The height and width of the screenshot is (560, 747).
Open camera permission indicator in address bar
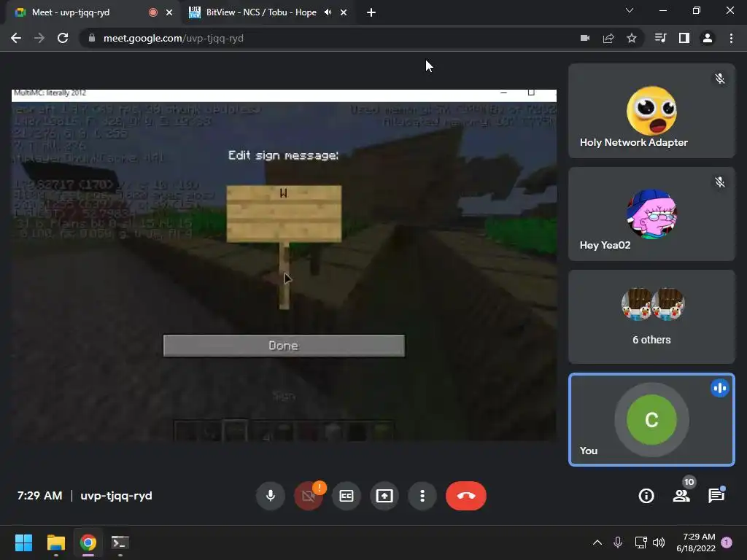pyautogui.click(x=585, y=38)
